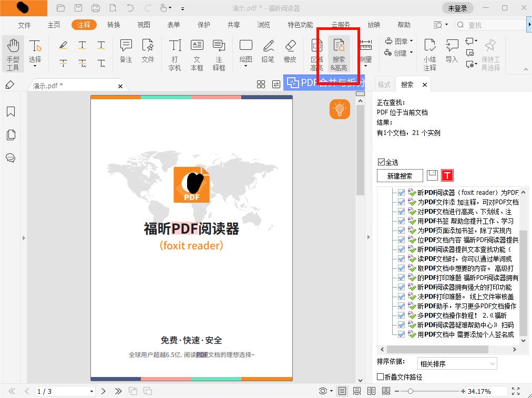The width and height of the screenshot is (532, 398).
Task: Open the bookmarks panel in left sidebar
Action: [11, 111]
